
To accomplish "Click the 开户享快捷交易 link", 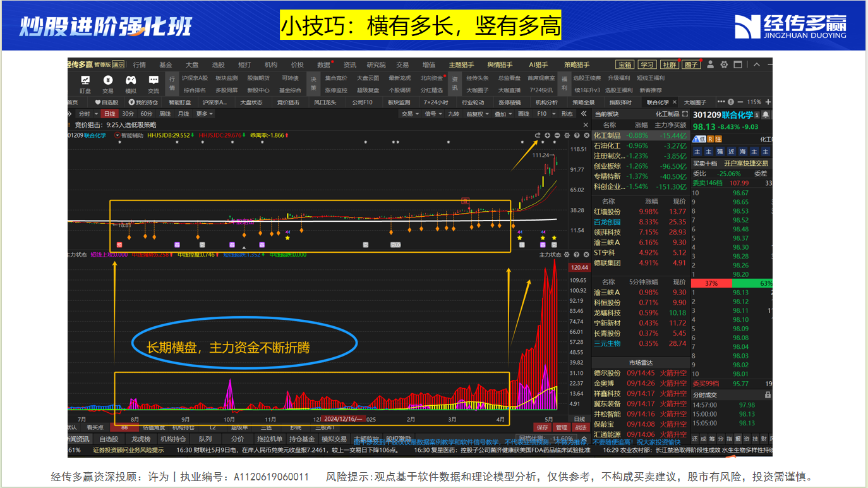I will click(746, 163).
